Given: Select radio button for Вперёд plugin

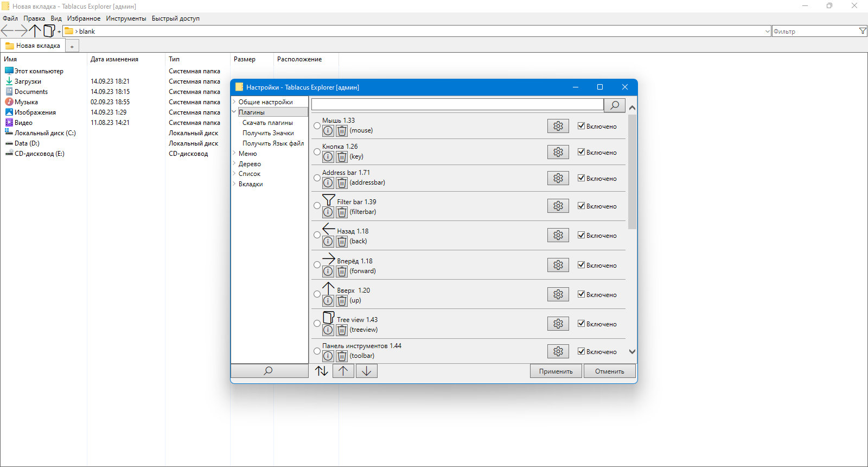Looking at the screenshot, I should coord(317,265).
